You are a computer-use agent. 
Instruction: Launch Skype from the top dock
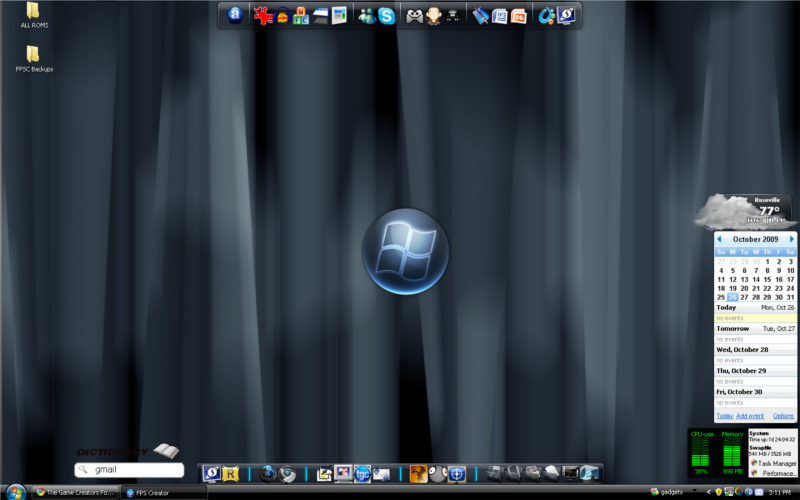tap(387, 16)
